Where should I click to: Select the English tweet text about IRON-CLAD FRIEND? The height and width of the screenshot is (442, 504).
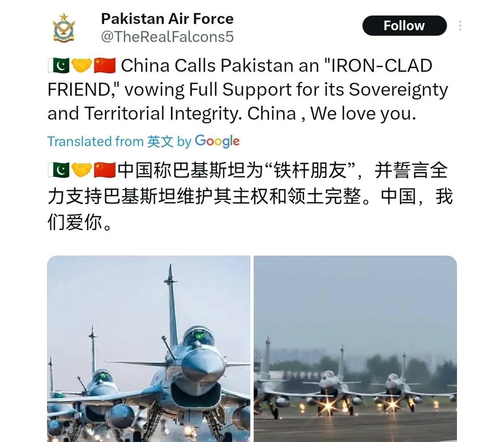click(x=248, y=90)
